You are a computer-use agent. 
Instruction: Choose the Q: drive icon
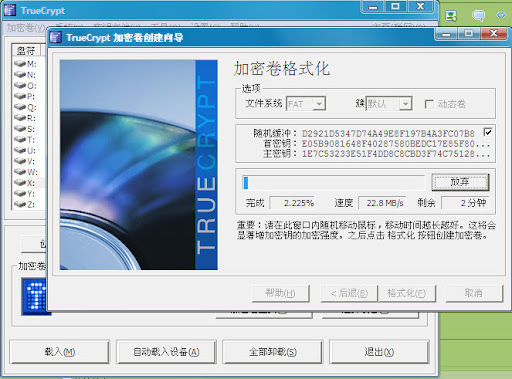(20, 107)
